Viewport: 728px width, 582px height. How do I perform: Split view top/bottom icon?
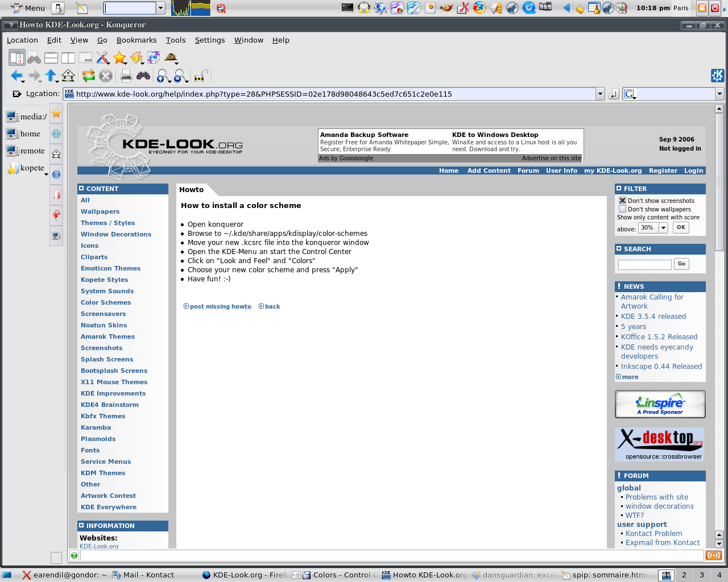pyautogui.click(x=51, y=57)
